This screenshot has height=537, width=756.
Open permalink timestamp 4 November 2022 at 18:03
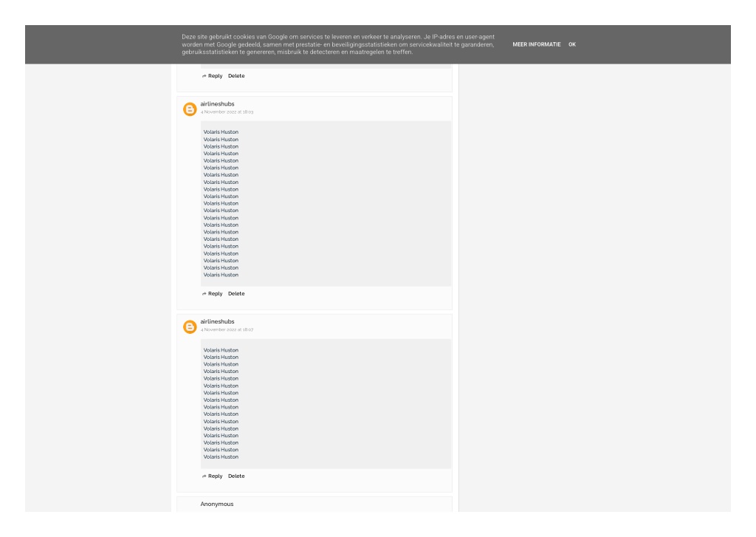point(227,112)
